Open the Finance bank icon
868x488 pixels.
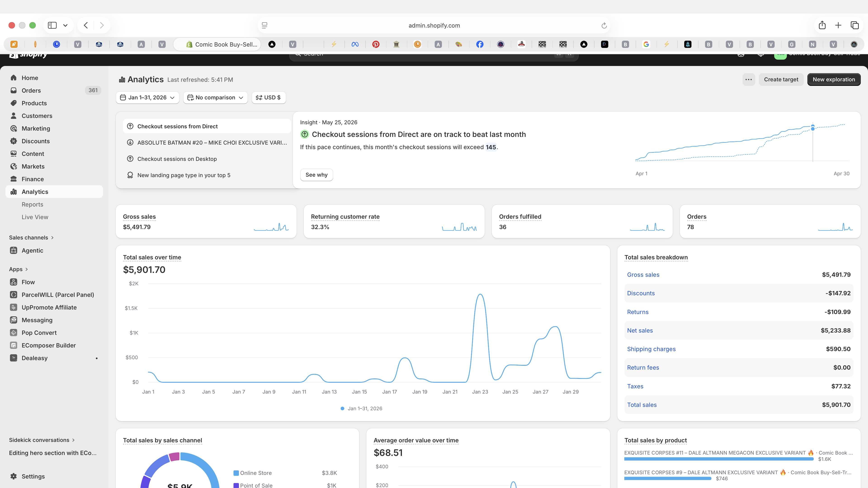tap(14, 179)
